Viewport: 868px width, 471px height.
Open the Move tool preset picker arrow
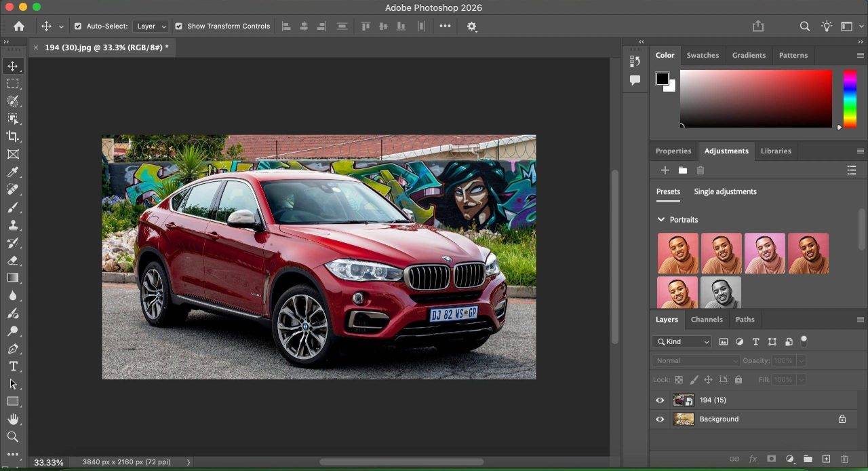(x=61, y=26)
